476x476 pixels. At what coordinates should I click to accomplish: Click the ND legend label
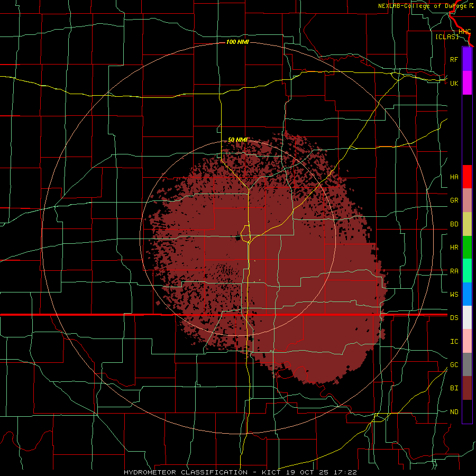coord(454,412)
